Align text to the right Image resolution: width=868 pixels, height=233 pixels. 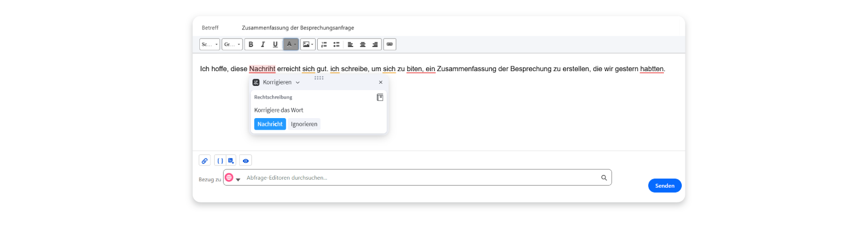click(x=375, y=44)
